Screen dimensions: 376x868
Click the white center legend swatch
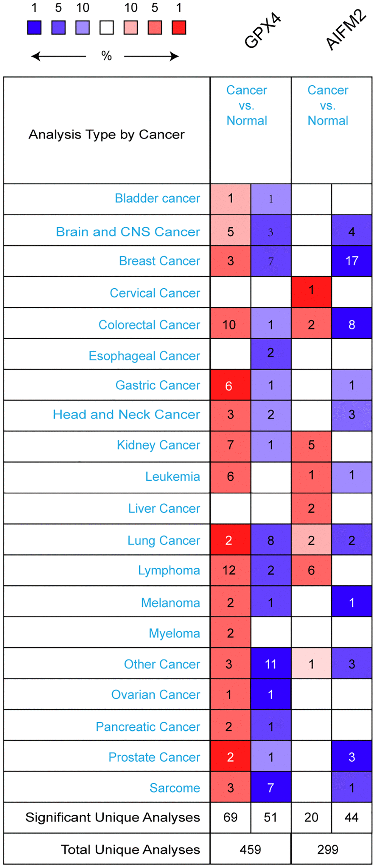[107, 28]
